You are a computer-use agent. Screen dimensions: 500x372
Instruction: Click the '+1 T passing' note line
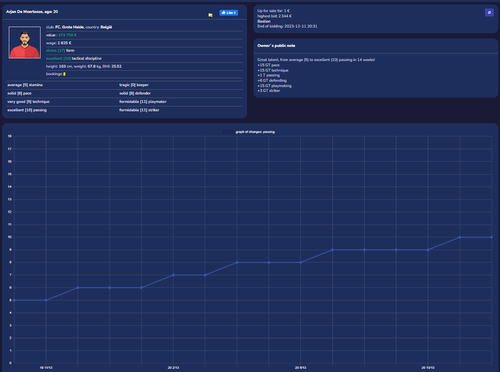click(268, 75)
